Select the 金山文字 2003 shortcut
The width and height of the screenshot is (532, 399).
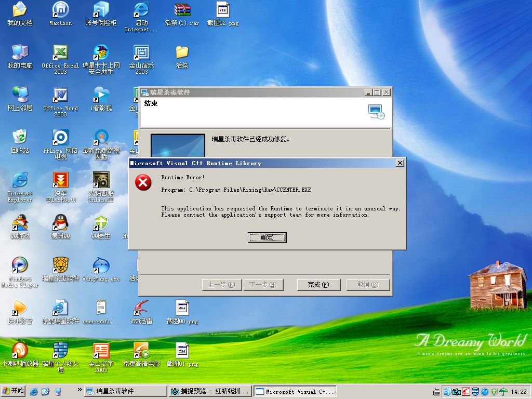(101, 357)
